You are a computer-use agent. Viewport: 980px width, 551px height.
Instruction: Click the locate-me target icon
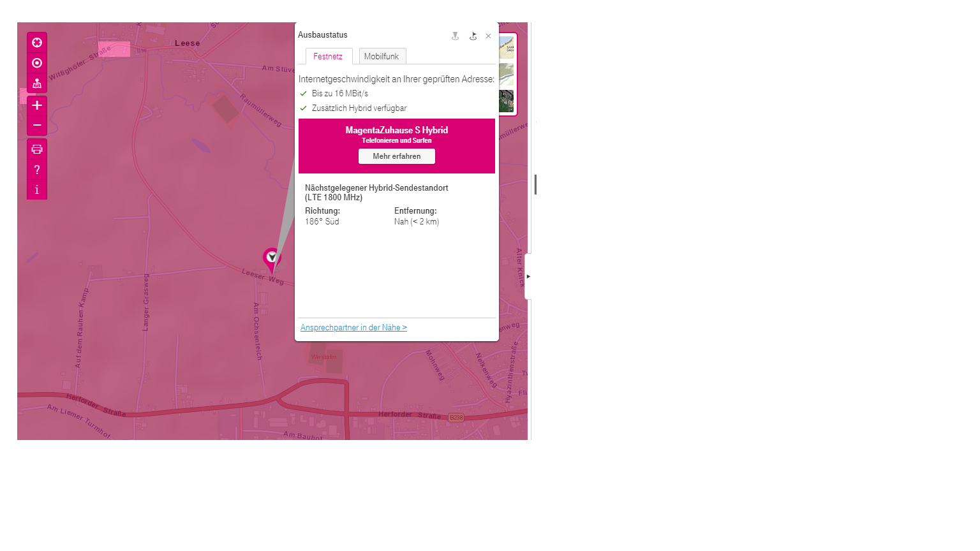pos(37,63)
